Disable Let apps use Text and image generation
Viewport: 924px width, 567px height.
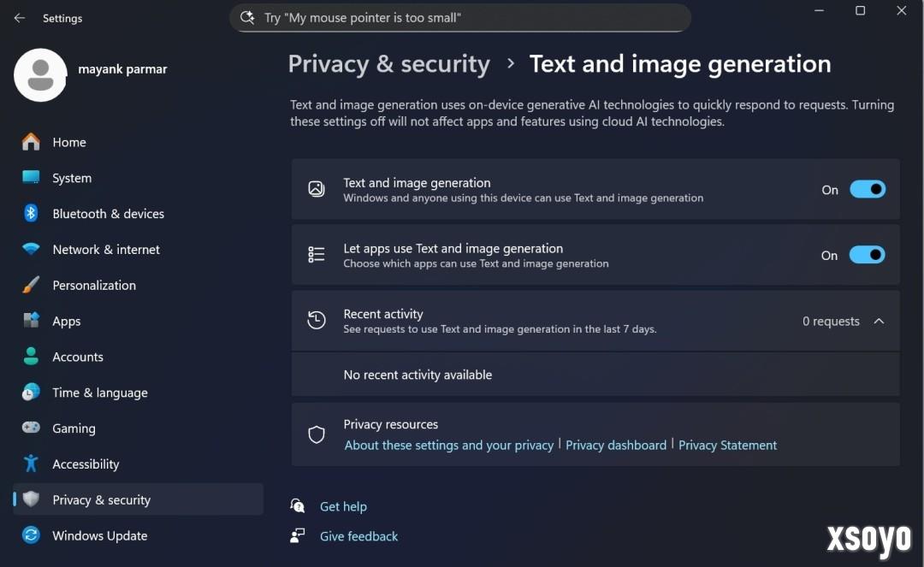click(x=867, y=255)
